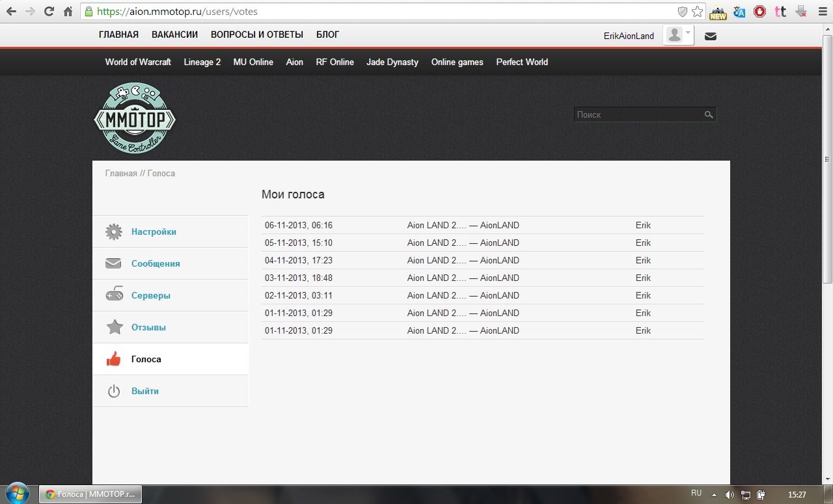Click the red circular extension icon
The width and height of the screenshot is (833, 504).
[759, 12]
